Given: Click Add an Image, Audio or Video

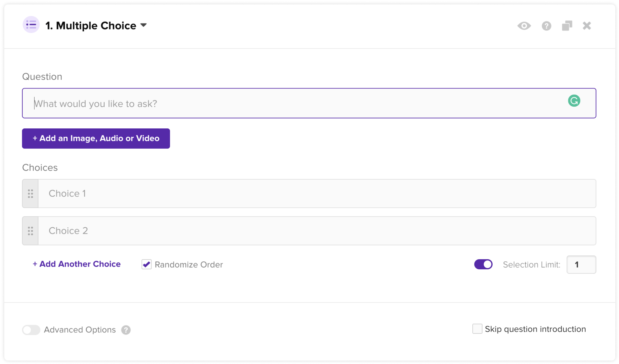Looking at the screenshot, I should (96, 138).
